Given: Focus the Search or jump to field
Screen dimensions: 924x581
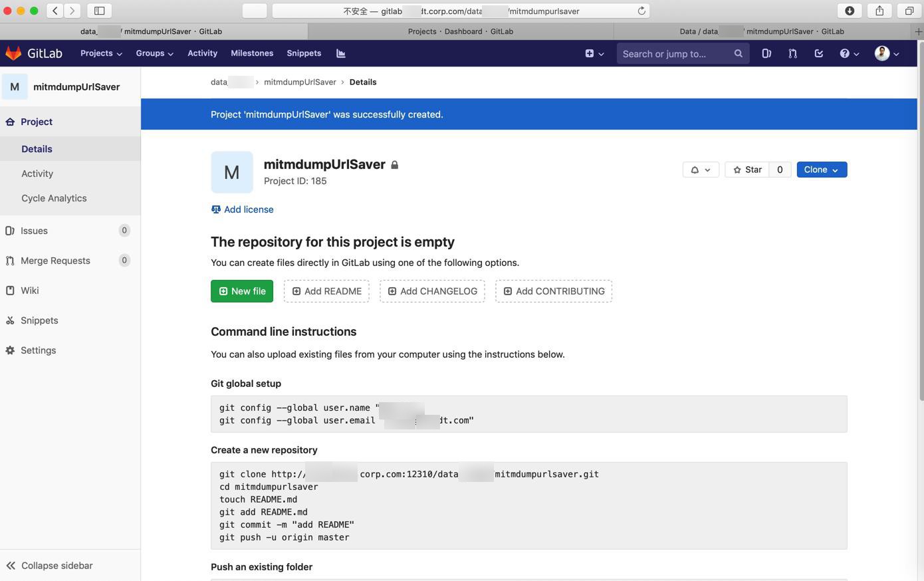Looking at the screenshot, I should click(x=683, y=53).
